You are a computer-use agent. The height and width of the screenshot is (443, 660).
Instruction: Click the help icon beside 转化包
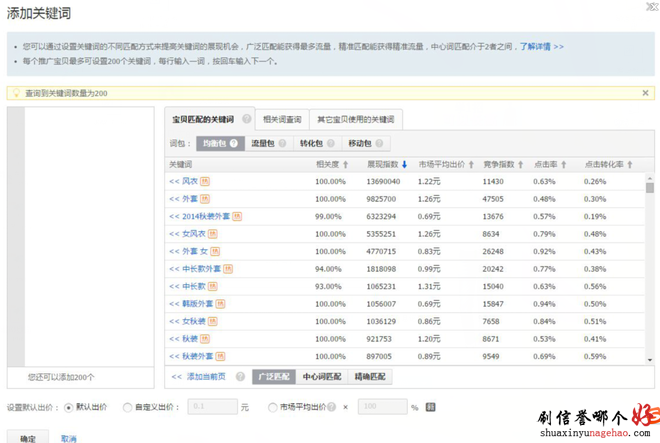tap(331, 143)
